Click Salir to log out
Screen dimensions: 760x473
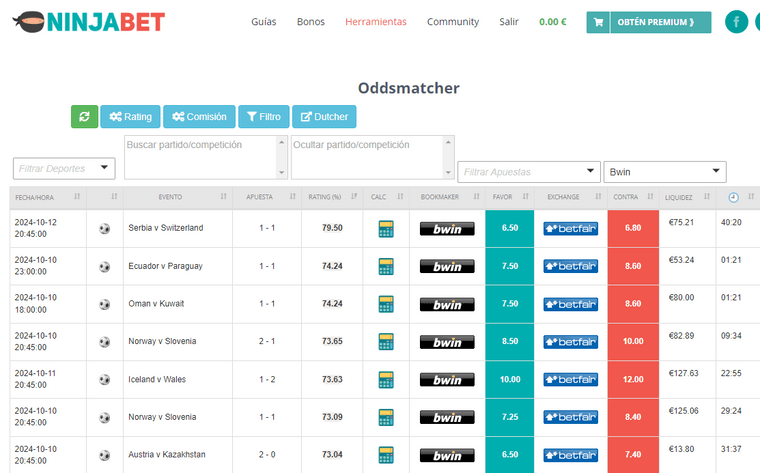click(x=509, y=22)
